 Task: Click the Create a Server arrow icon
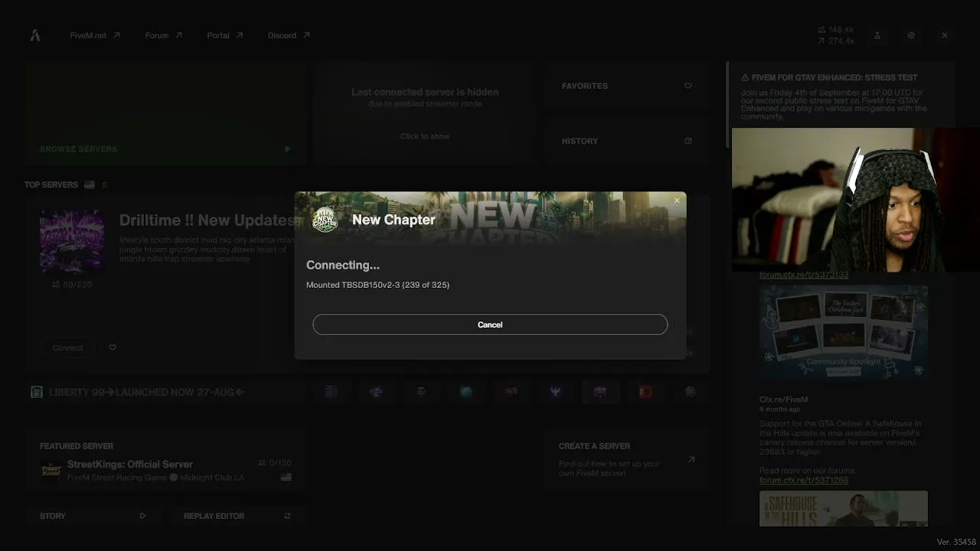[691, 460]
